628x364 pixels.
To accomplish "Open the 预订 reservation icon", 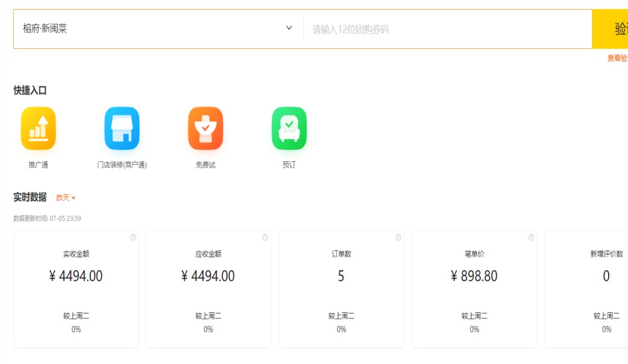I will pyautogui.click(x=289, y=128).
